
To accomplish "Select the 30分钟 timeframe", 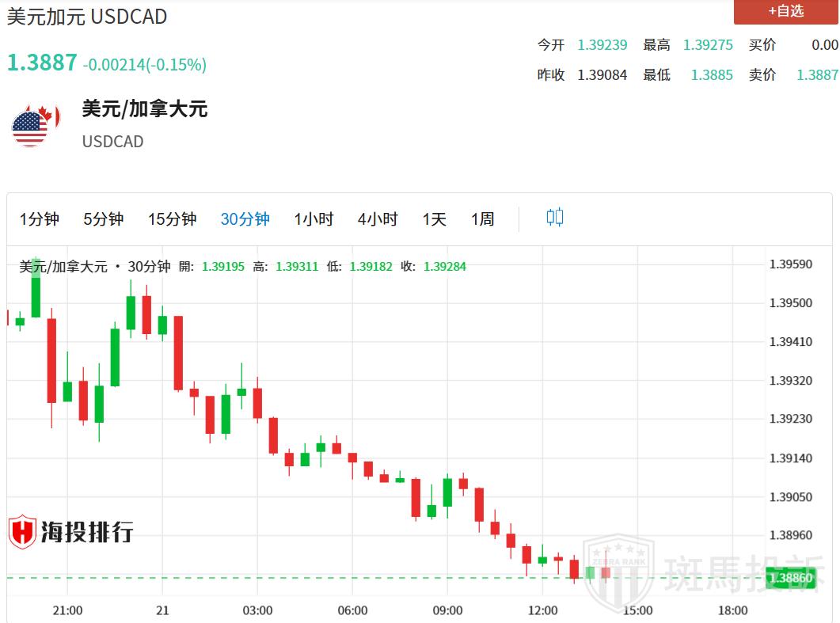I will point(245,219).
